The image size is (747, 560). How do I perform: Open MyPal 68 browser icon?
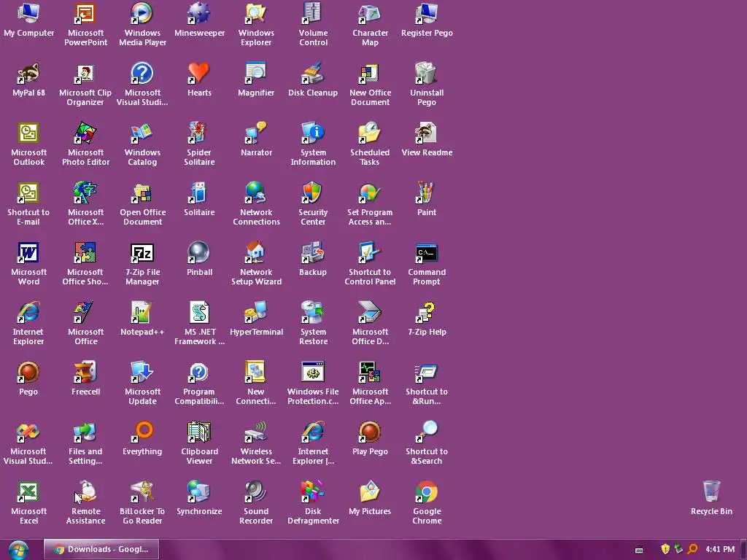tap(28, 74)
